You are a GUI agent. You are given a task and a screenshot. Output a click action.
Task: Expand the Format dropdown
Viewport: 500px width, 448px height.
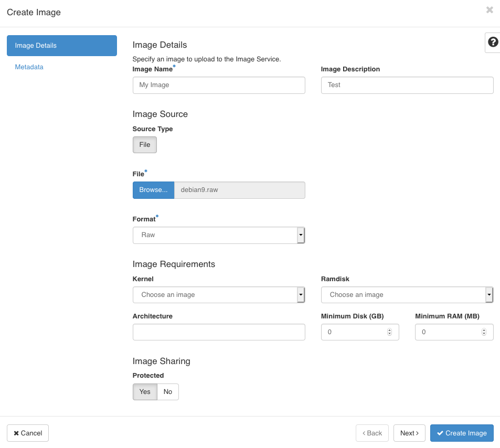point(219,235)
